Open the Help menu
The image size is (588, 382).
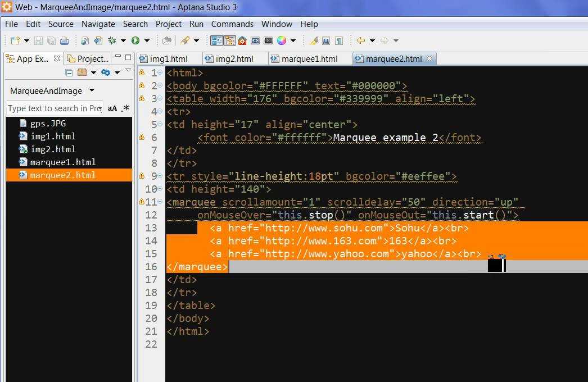[x=309, y=24]
